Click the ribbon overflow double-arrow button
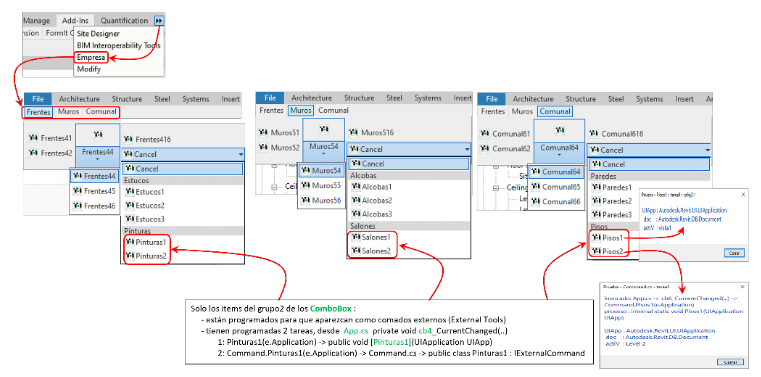The width and height of the screenshot is (761, 377). pos(159,20)
